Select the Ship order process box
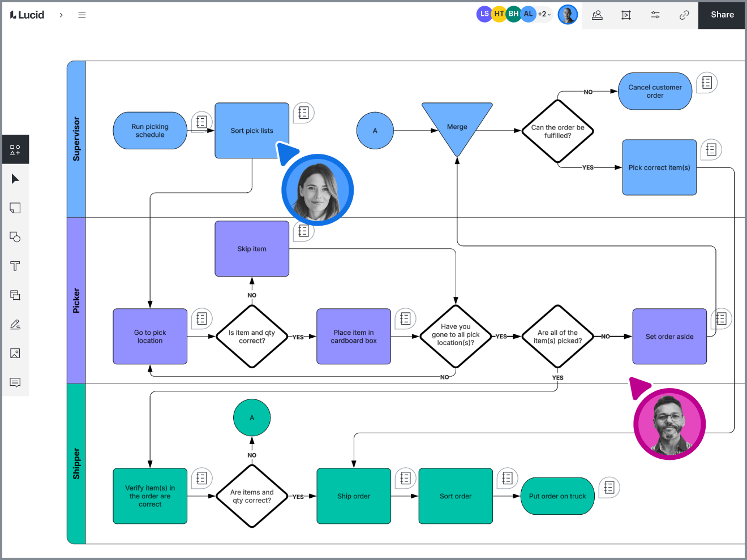This screenshot has width=747, height=560. [x=354, y=496]
